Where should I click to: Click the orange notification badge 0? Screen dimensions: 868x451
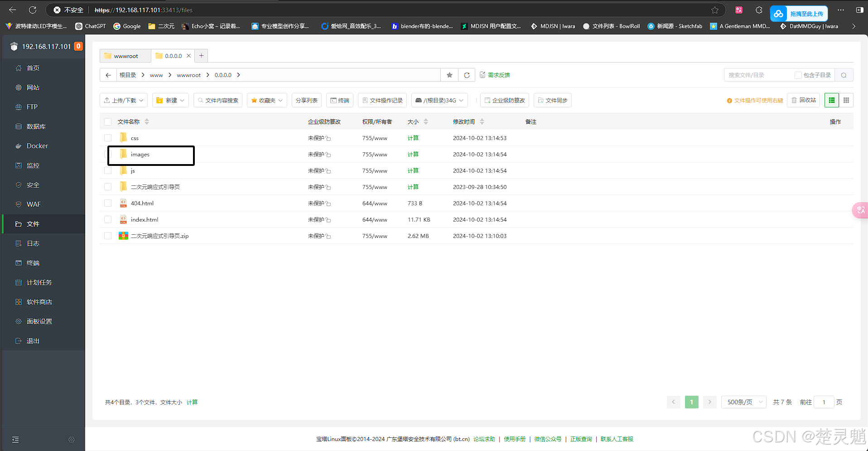[x=78, y=46]
